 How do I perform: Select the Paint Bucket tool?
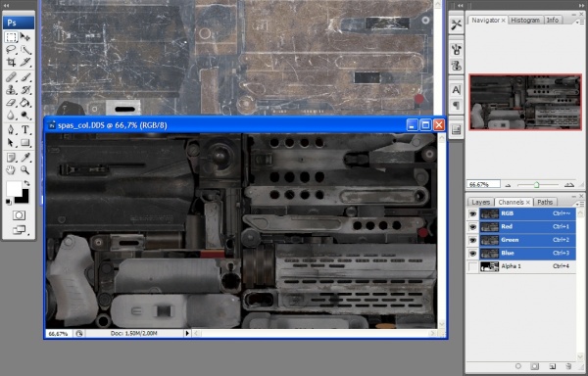point(25,103)
